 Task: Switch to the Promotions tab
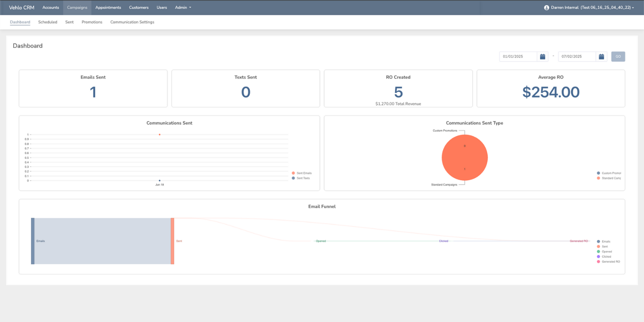[x=91, y=22]
